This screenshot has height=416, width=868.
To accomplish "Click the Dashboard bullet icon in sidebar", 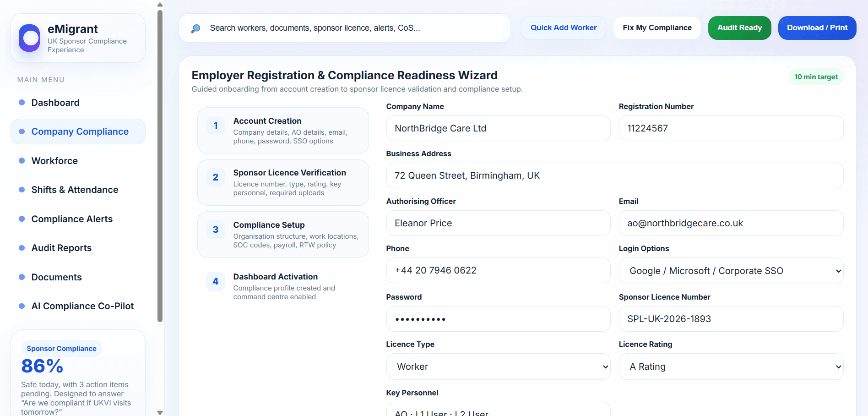I will [x=22, y=102].
